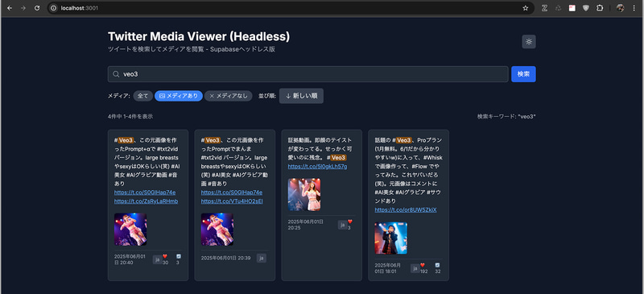Click the メディア: filter label
This screenshot has width=644, height=294.
pos(119,96)
